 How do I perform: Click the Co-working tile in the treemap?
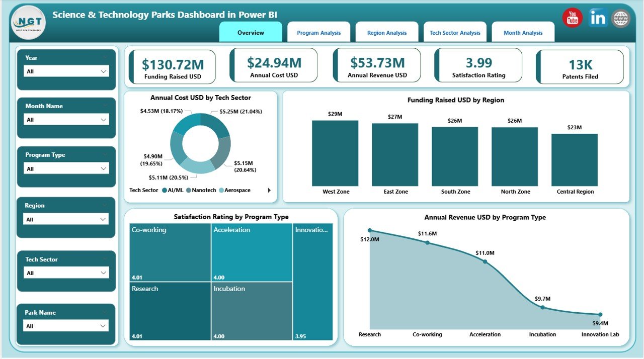pyautogui.click(x=170, y=251)
